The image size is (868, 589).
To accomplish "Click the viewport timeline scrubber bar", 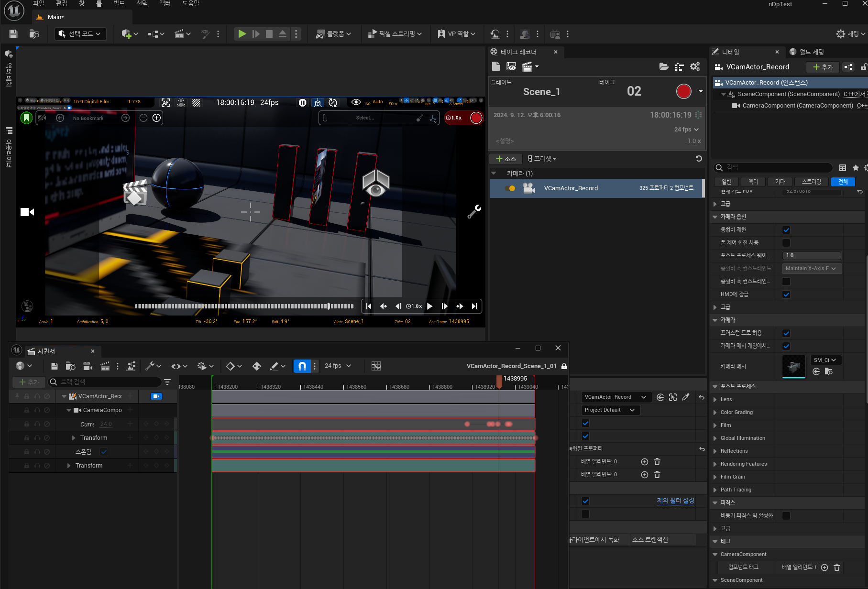I will click(244, 306).
